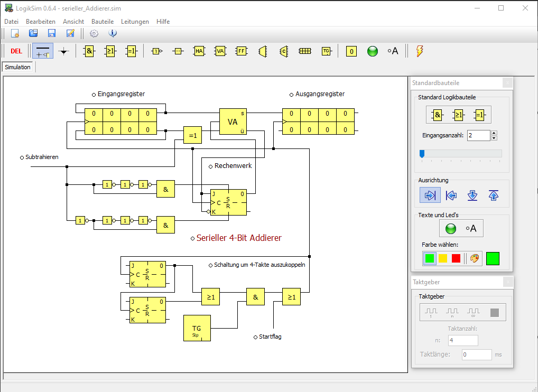Choose the XOR gate in top toolbar
The width and height of the screenshot is (538, 392).
[x=132, y=51]
